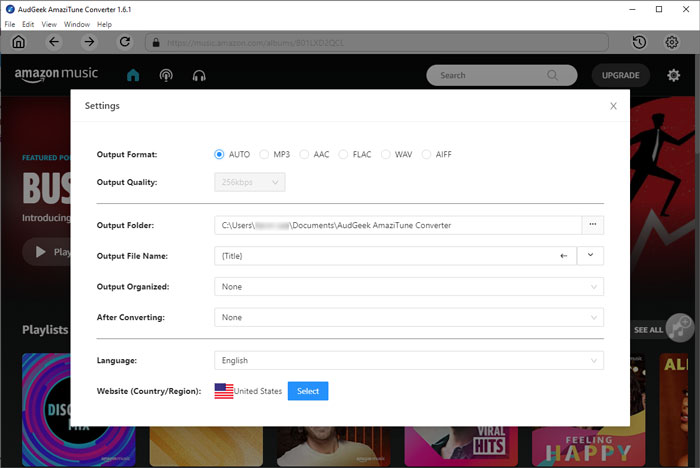This screenshot has width=700, height=468.
Task: Select AAC output format
Action: pyautogui.click(x=304, y=155)
